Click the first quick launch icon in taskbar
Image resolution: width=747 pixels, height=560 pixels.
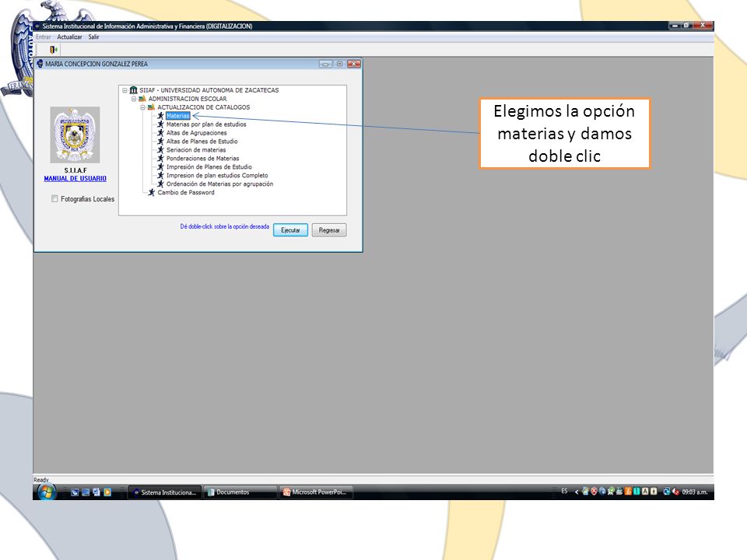(75, 492)
